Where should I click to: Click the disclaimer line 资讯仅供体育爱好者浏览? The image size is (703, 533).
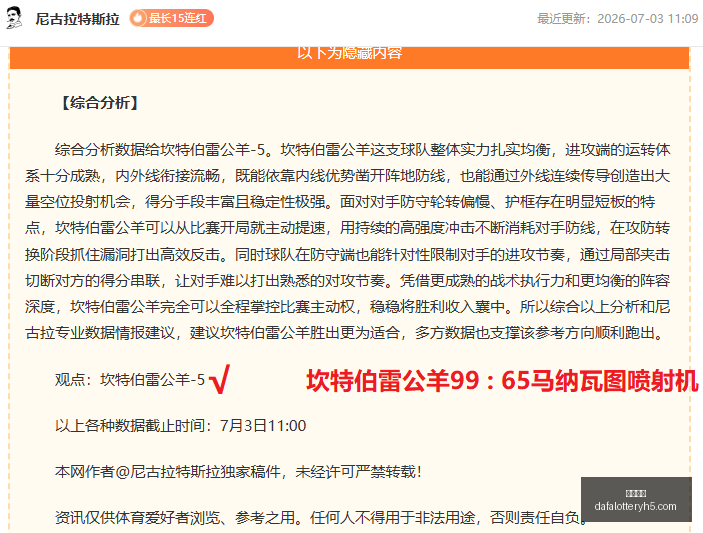tap(321, 518)
